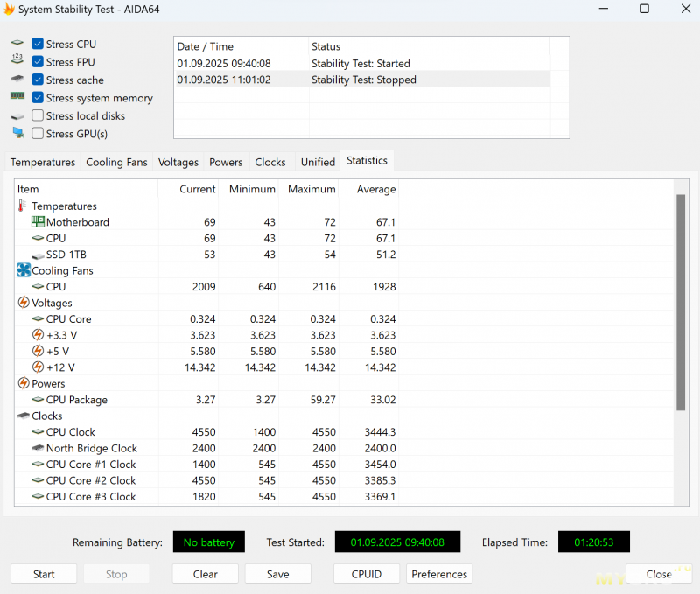Click the chip icon beside CPU Core #2 Clock
This screenshot has height=594, width=700.
pyautogui.click(x=38, y=480)
